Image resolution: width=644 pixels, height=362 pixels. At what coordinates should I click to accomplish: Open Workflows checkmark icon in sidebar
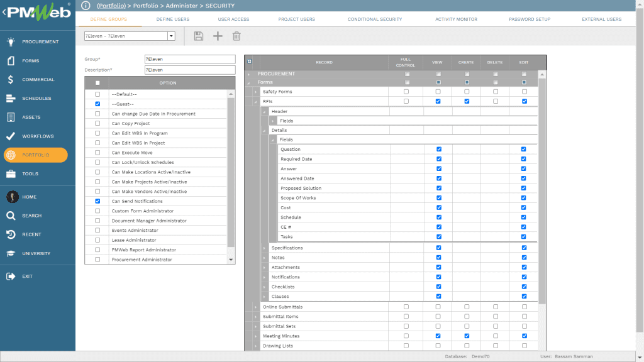pos(11,136)
